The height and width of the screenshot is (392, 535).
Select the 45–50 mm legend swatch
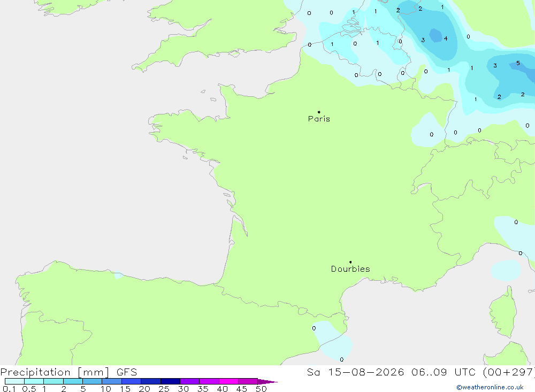pyautogui.click(x=248, y=381)
